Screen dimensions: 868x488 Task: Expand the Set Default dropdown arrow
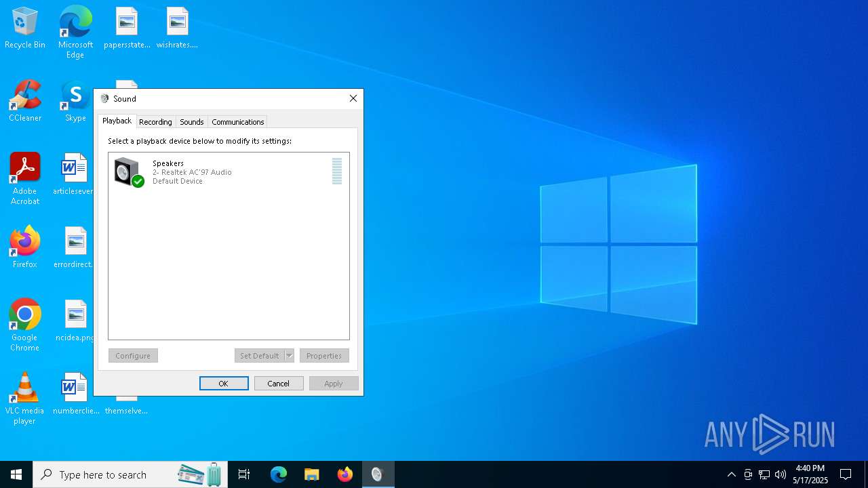pyautogui.click(x=289, y=356)
